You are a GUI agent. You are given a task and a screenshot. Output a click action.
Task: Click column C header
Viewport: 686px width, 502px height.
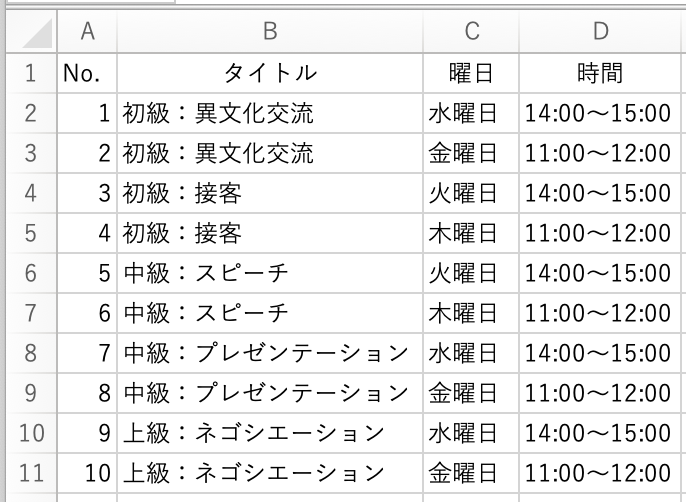[x=472, y=32]
